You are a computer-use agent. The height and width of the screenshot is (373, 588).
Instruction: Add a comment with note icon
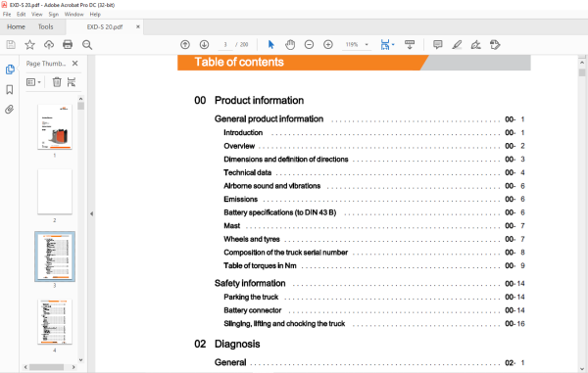coord(437,45)
